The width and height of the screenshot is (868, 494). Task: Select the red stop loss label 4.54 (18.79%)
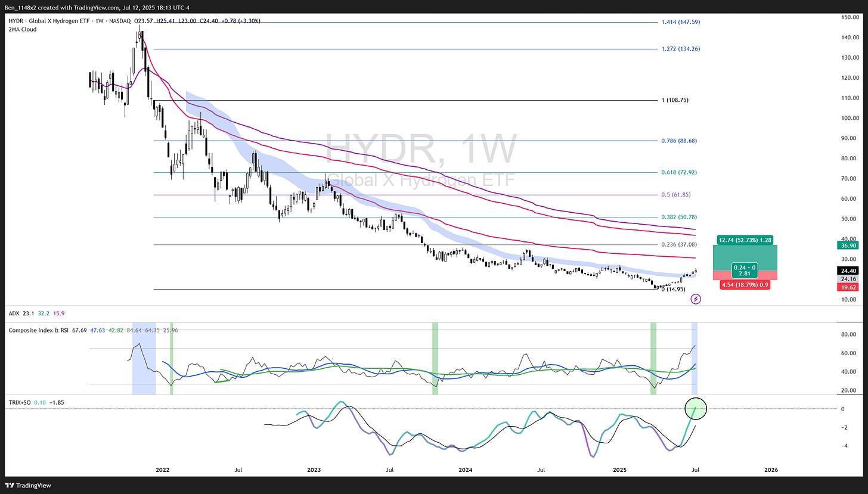pyautogui.click(x=746, y=285)
